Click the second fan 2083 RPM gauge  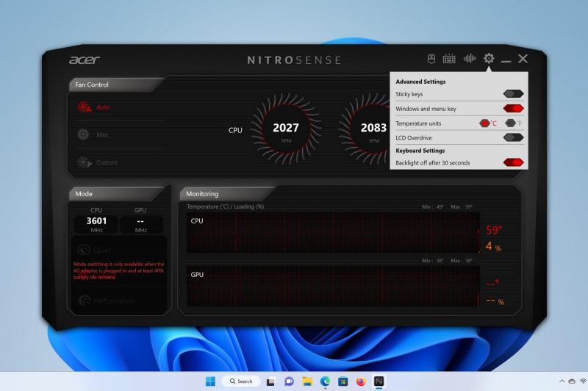(365, 129)
